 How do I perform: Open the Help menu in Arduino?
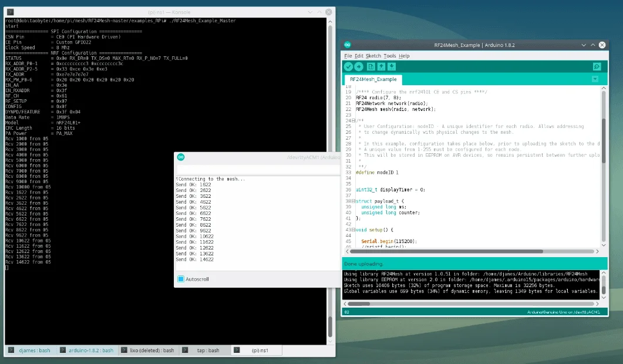(404, 56)
